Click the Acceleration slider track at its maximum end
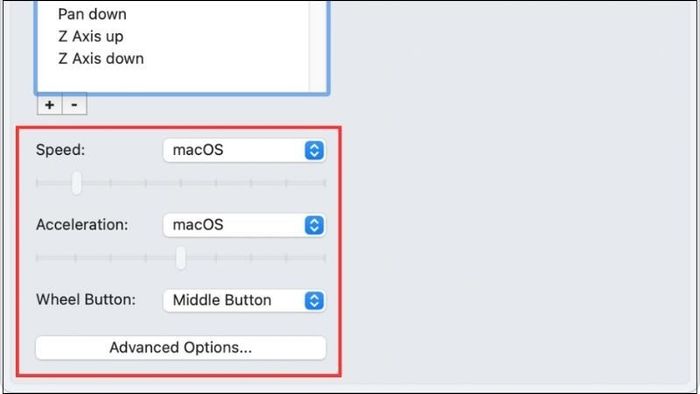 (325, 258)
